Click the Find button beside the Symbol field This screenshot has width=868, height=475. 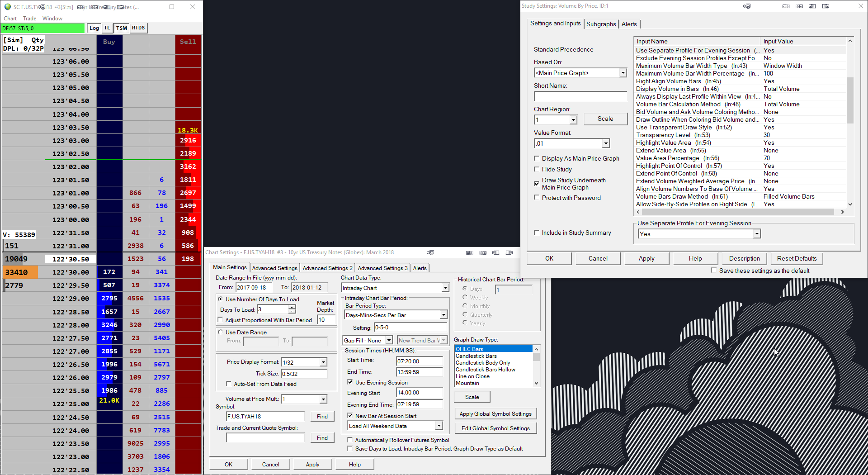[322, 416]
